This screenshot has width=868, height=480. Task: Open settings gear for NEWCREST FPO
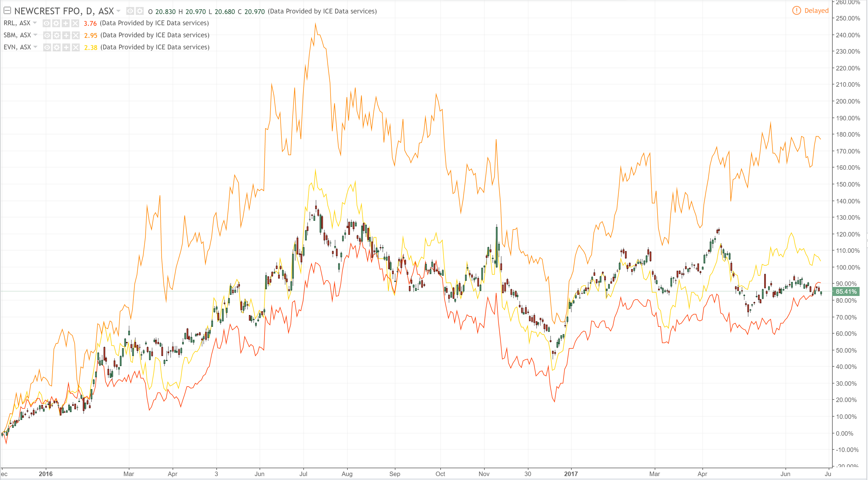[x=139, y=11]
